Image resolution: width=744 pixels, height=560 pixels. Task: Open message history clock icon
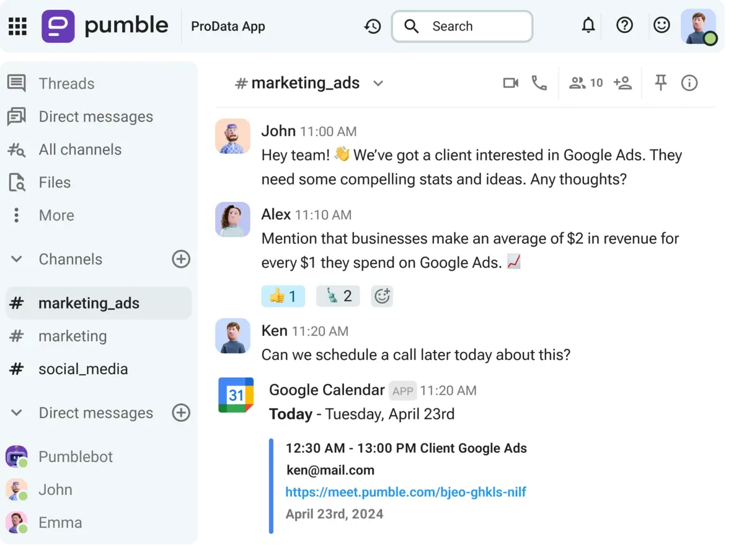pyautogui.click(x=373, y=26)
